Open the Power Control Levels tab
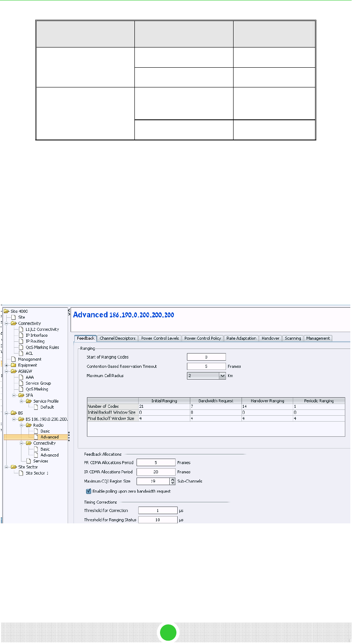The height and width of the screenshot is (644, 352). pos(160,338)
